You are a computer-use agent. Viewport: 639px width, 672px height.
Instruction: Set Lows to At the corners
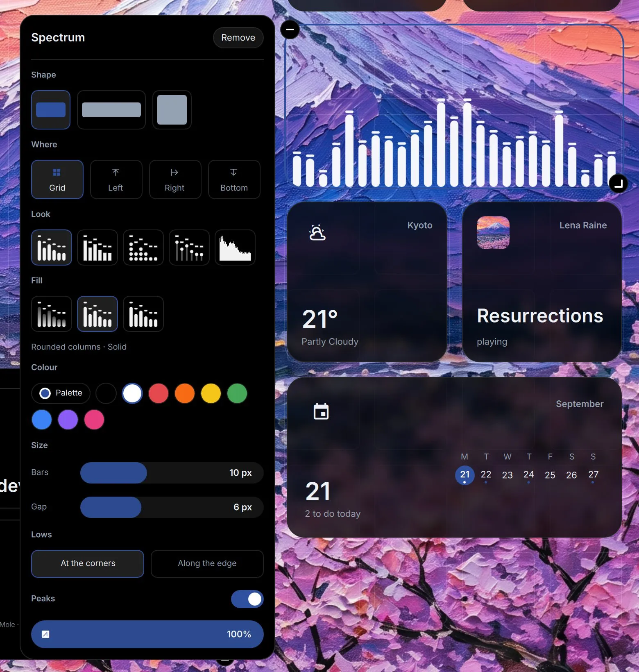click(88, 564)
